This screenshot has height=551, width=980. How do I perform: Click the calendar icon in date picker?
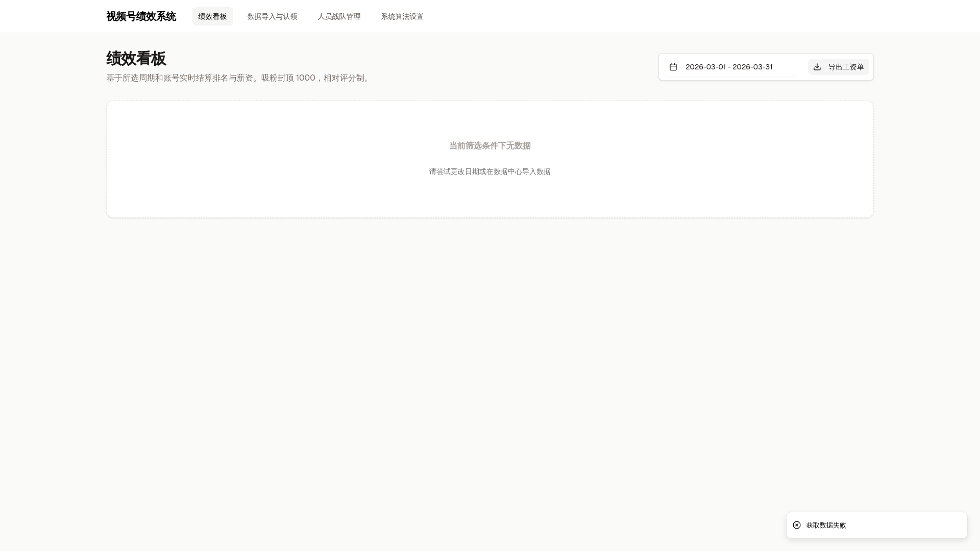673,67
